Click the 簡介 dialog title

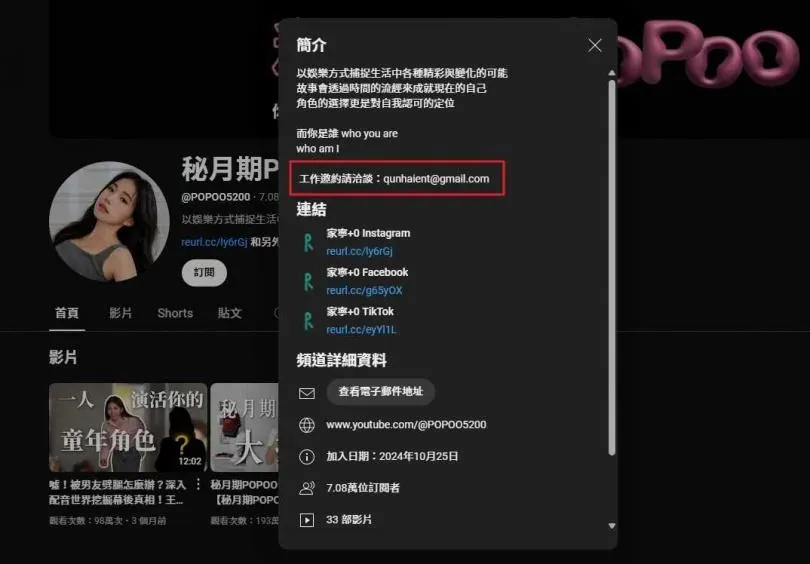coord(311,45)
